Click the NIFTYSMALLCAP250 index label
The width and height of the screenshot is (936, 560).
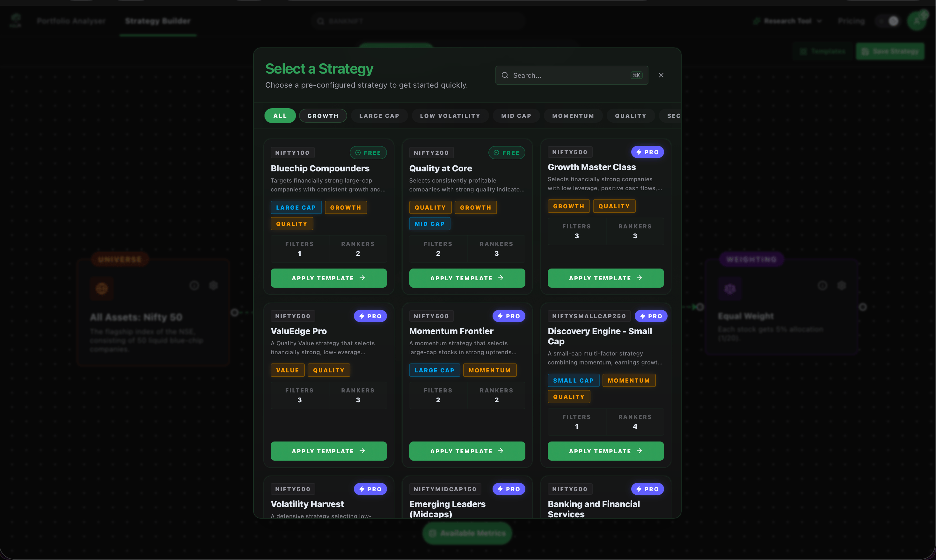click(589, 316)
